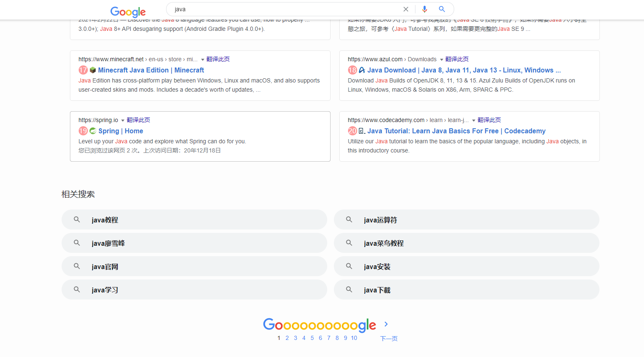644x357 pixels.
Task: Expand the 翻译此页 dropdown for minecraft.net
Action: [x=202, y=59]
